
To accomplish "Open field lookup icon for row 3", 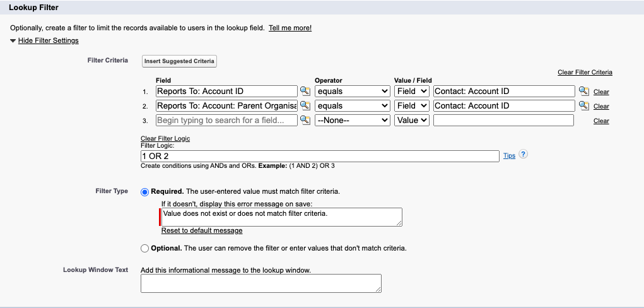I will [305, 120].
